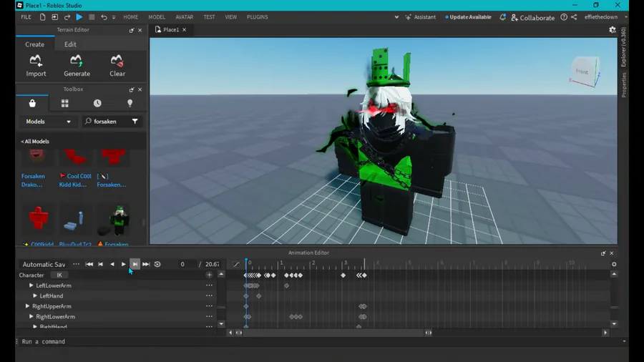Click the terrain Import tool
The width and height of the screenshot is (644, 362).
36,66
